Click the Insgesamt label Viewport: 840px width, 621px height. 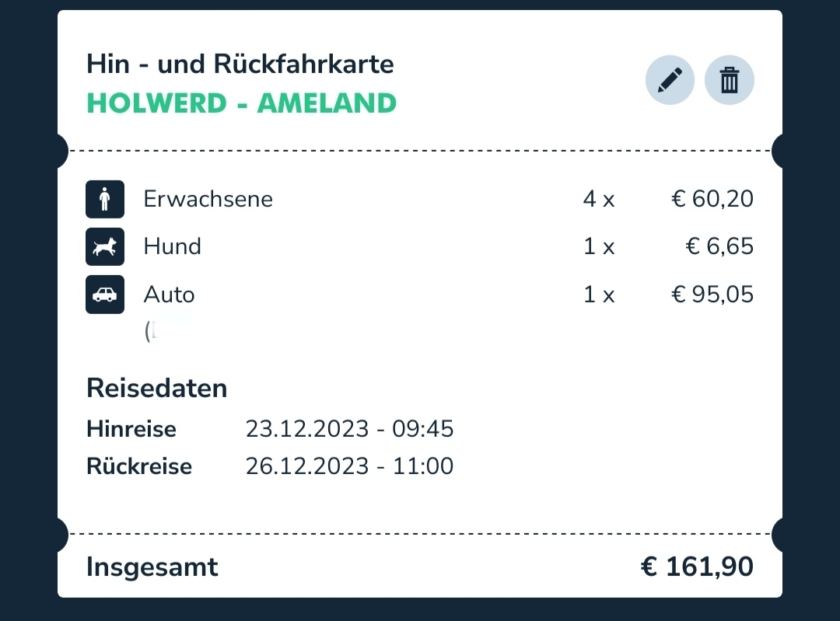click(x=152, y=567)
